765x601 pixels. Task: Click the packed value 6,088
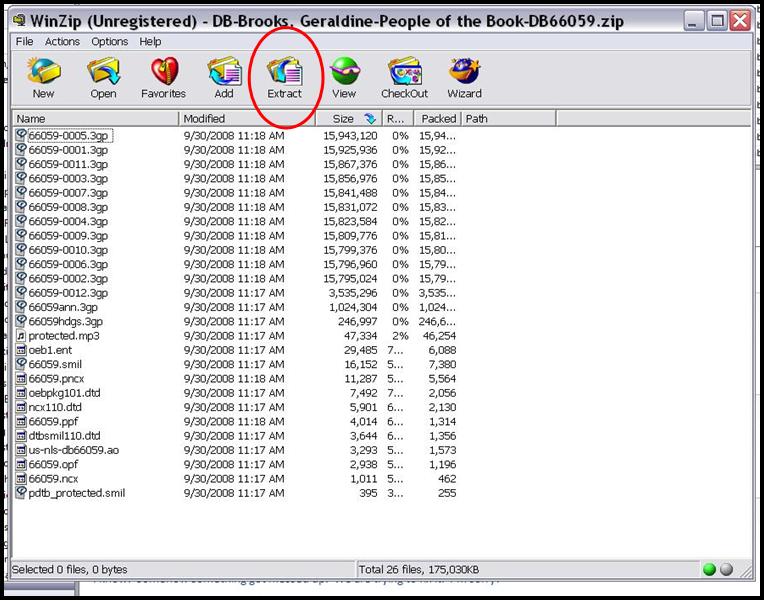point(443,350)
